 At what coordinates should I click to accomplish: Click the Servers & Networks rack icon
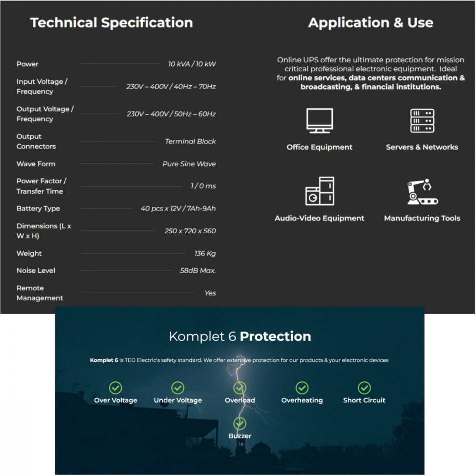click(422, 121)
